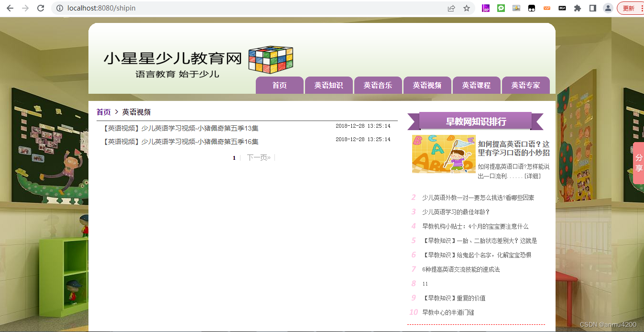Click the Rubik's cube logo image

click(271, 60)
